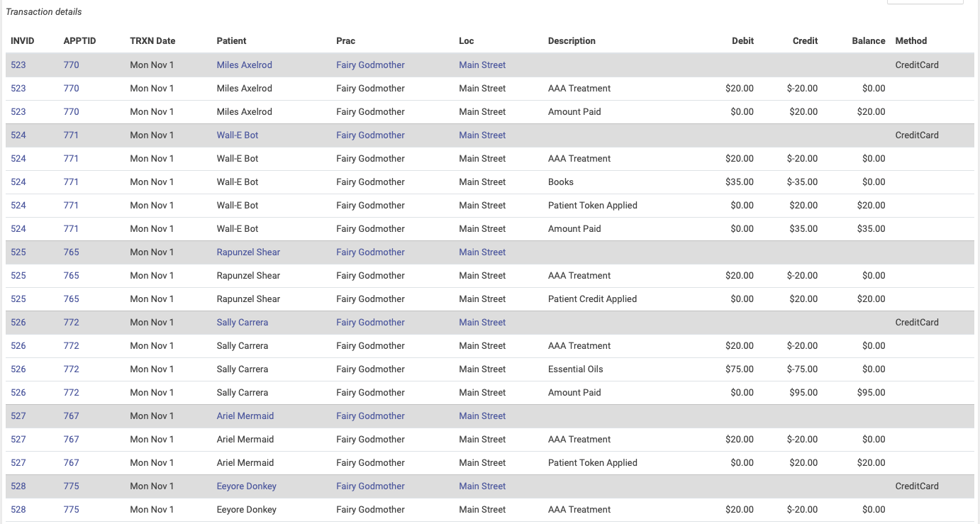Screen dimensions: 980x524
Task: Click the Patient column header
Action: [232, 40]
